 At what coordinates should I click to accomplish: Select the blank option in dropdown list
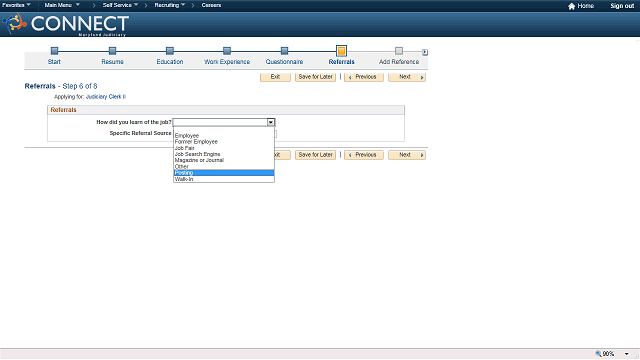tap(224, 130)
